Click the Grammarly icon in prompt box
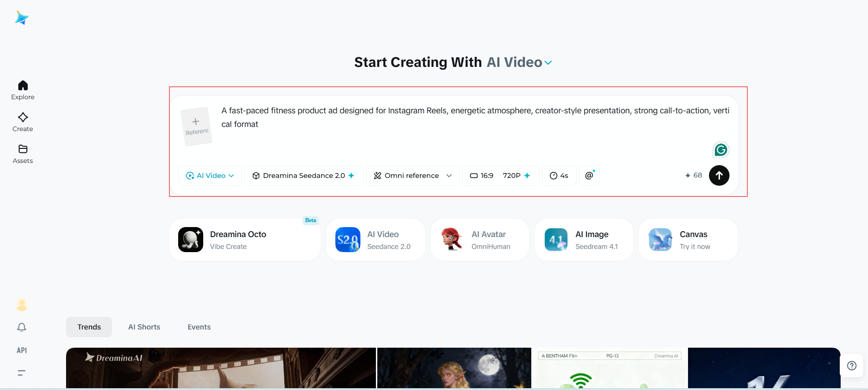 click(x=720, y=150)
